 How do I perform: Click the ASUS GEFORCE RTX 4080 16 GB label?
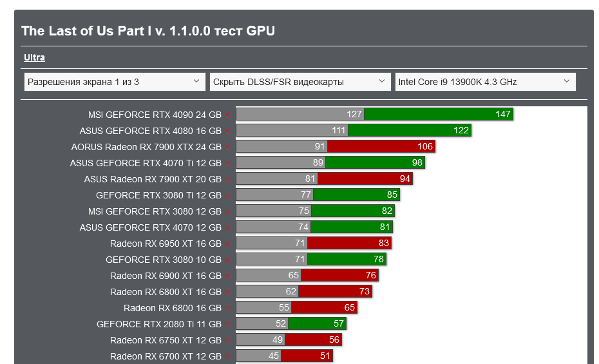151,131
